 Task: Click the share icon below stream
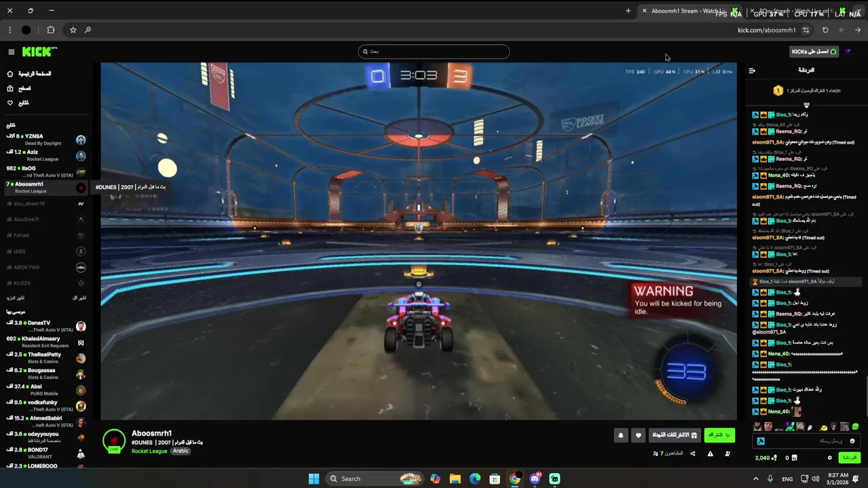692,453
